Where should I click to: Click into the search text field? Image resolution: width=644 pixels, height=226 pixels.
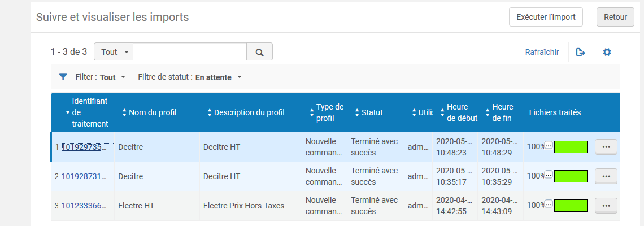(x=190, y=52)
